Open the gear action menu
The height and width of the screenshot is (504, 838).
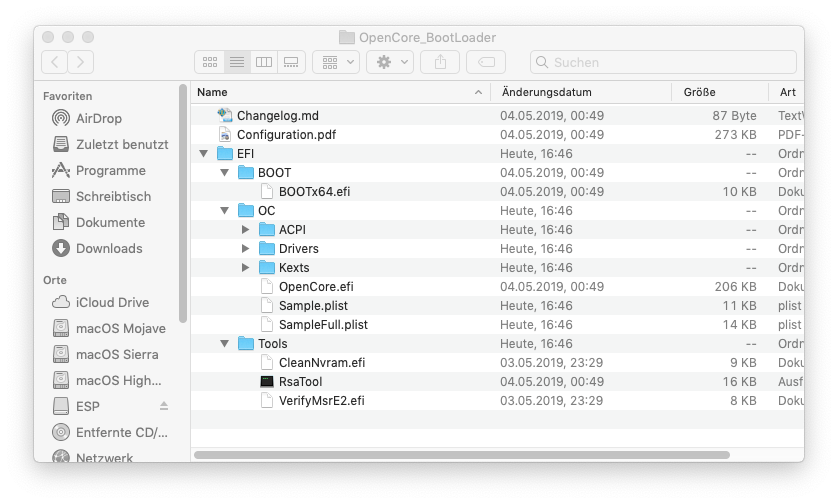pos(390,62)
